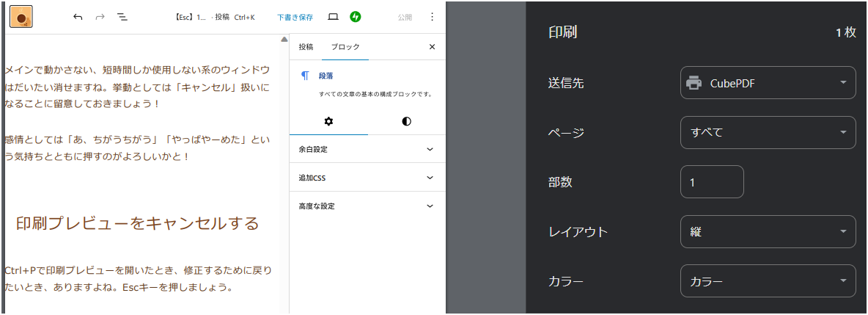Image resolution: width=868 pixels, height=315 pixels.
Task: Switch to the gear settings tab
Action: point(328,121)
